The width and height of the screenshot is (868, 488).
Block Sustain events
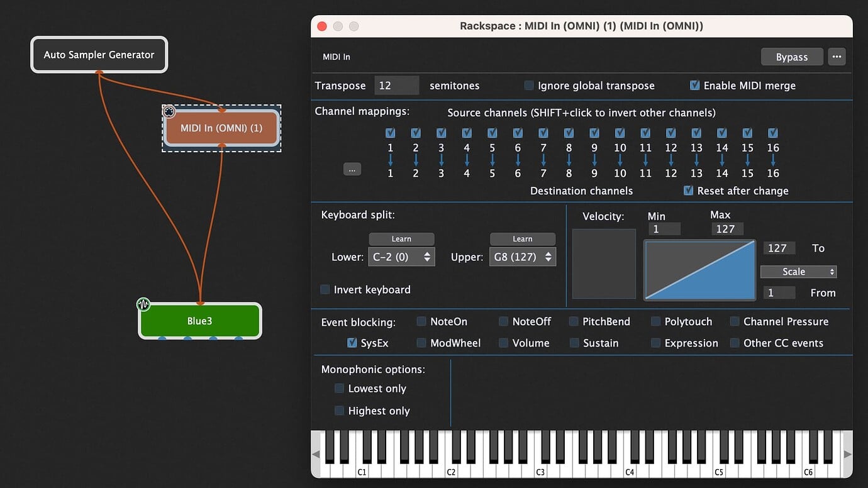pyautogui.click(x=574, y=343)
